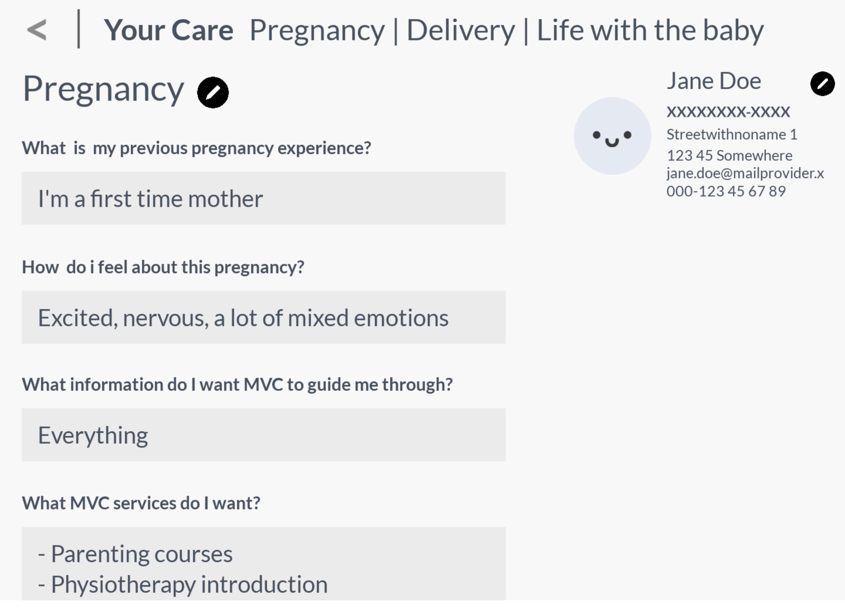Select the Your Care heading
The image size is (845, 616).
pos(168,31)
